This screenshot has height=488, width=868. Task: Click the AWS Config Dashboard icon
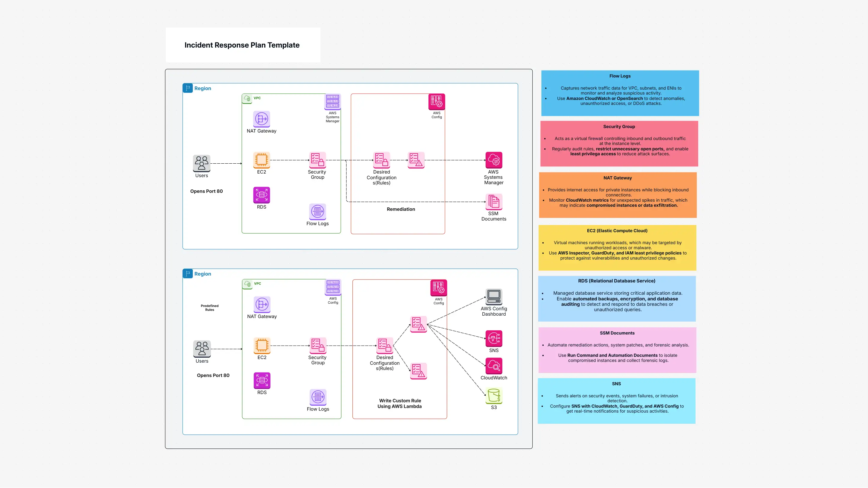[x=494, y=297]
